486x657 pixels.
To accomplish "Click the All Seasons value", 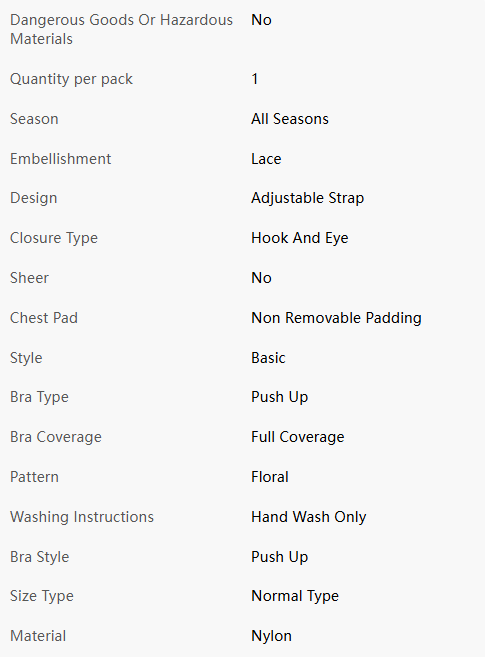I will click(x=290, y=119).
